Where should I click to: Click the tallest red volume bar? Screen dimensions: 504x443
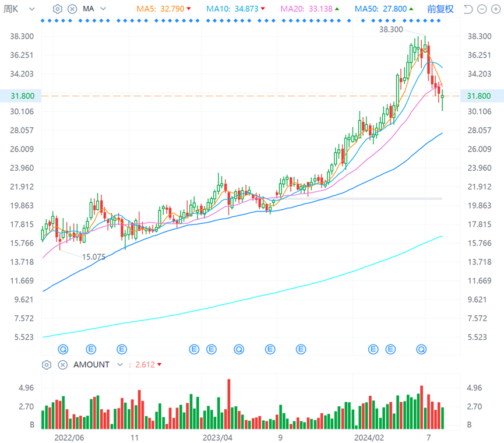(x=229, y=404)
